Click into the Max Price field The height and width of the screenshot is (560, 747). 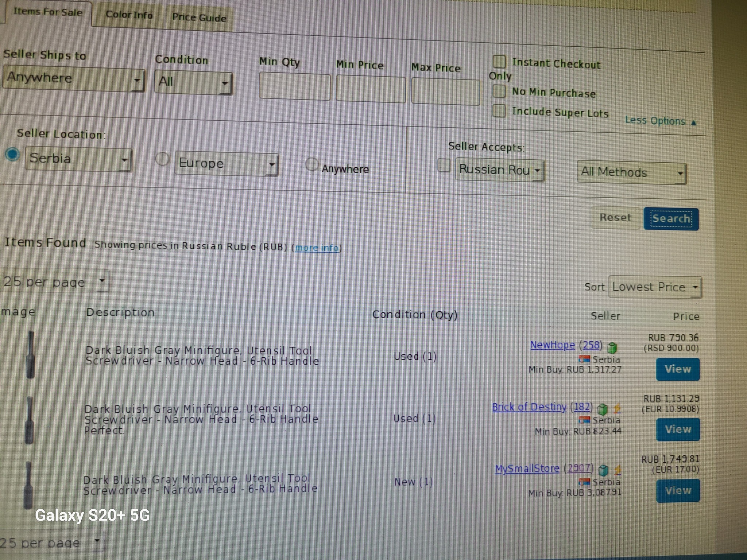pos(445,92)
